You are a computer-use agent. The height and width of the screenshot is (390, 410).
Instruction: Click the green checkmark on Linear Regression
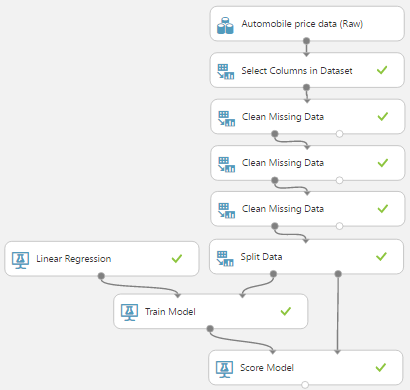[x=177, y=258]
